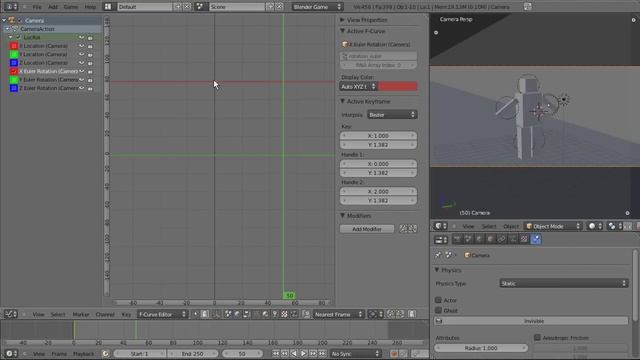The height and width of the screenshot is (360, 640).
Task: Click the Jump to start frame button
Action: pyautogui.click(x=276, y=353)
